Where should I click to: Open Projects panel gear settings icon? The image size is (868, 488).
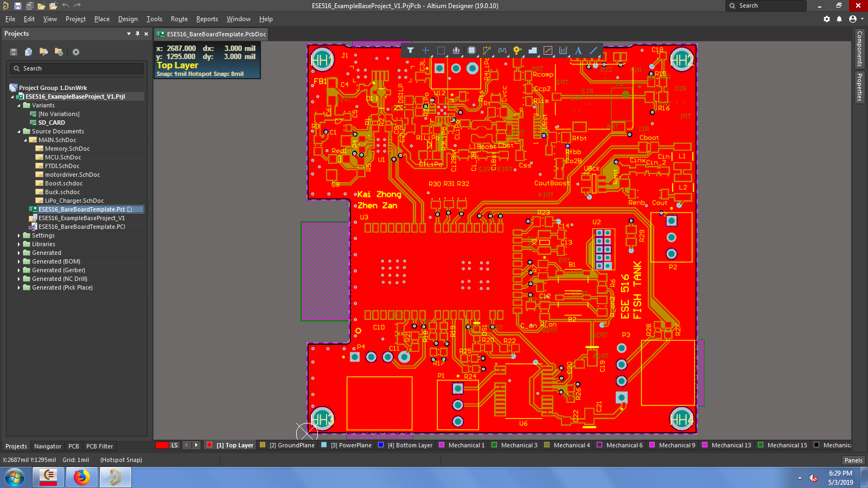coord(76,52)
